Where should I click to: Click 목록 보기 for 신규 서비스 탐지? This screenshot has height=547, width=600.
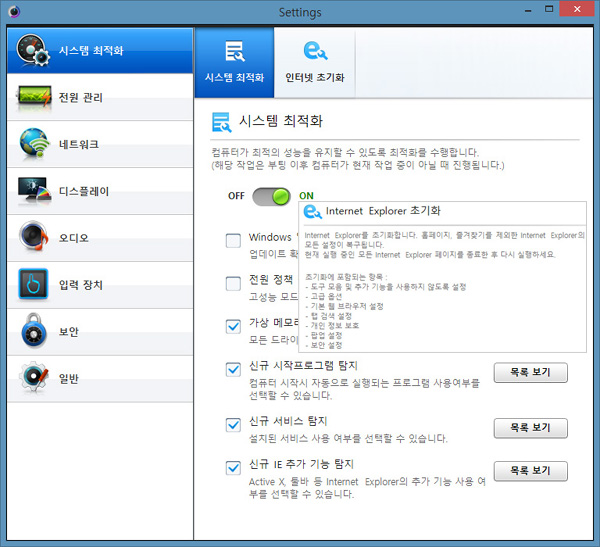[x=530, y=428]
